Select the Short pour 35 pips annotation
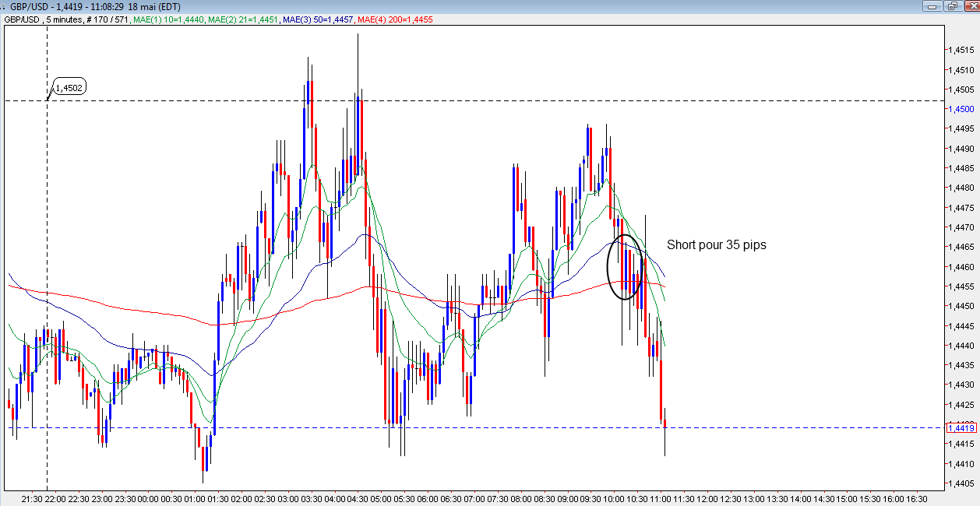The image size is (980, 506). [717, 245]
